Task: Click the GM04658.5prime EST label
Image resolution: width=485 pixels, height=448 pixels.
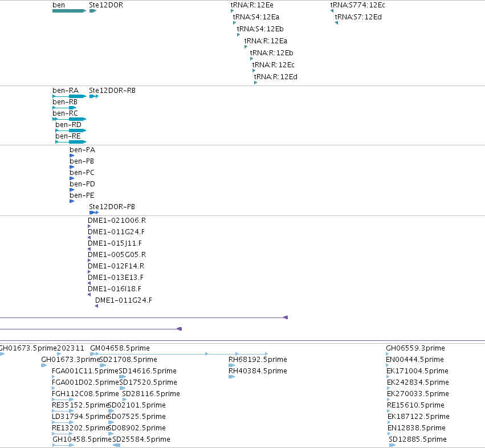Action: 120,348
